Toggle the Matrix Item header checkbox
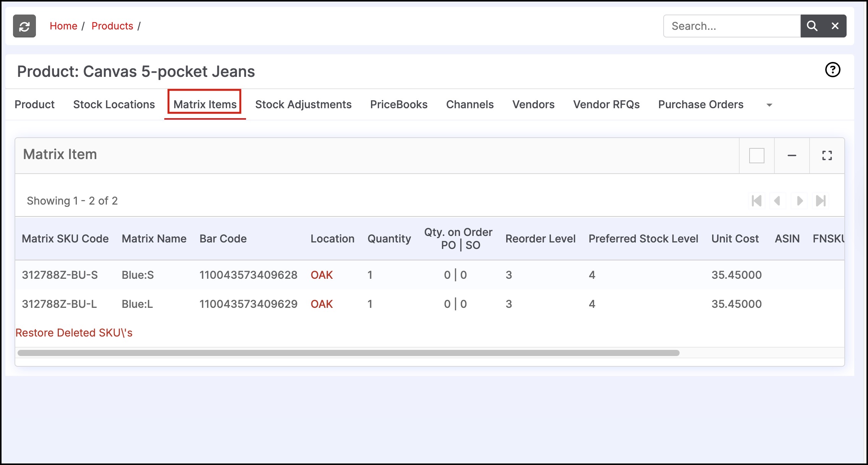The height and width of the screenshot is (465, 868). point(756,156)
